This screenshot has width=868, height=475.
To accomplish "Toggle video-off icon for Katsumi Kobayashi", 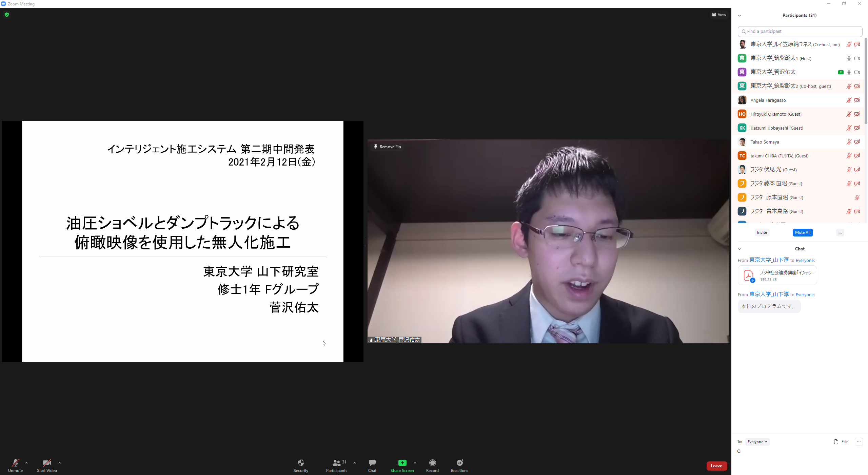I will click(857, 128).
